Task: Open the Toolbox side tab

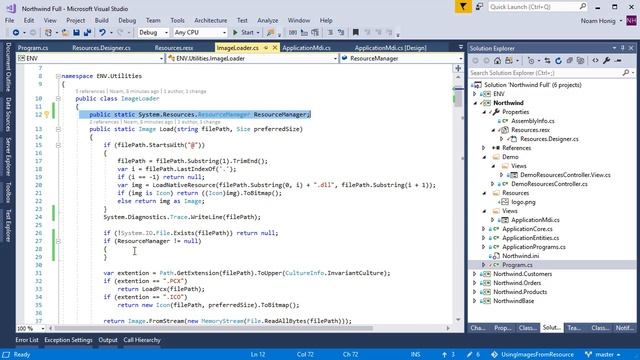Action: point(8,192)
